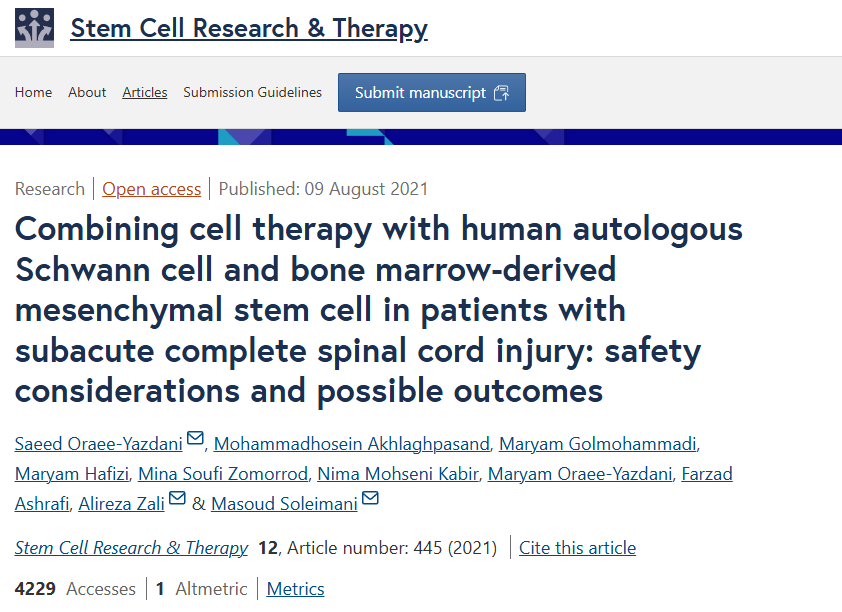Click the email icon next to Alireza Zali
Screen dimensions: 842x612
tap(177, 498)
